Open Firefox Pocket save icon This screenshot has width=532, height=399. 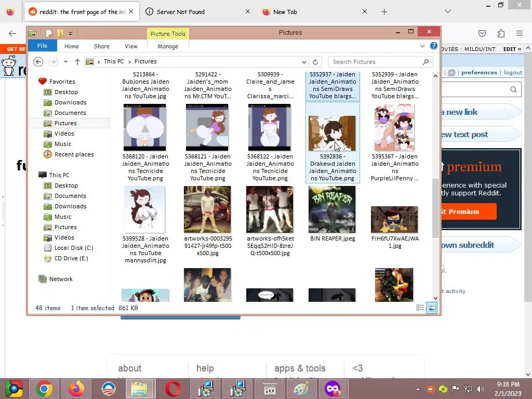482,33
